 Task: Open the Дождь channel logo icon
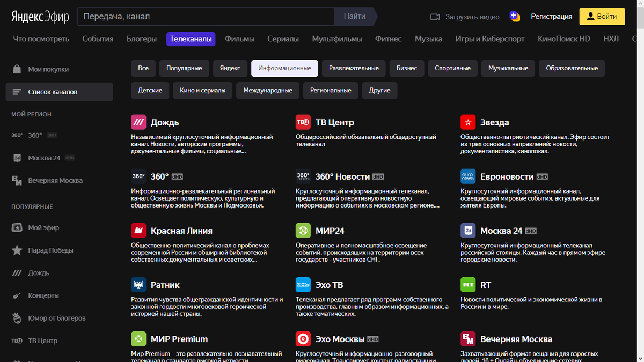(x=138, y=122)
